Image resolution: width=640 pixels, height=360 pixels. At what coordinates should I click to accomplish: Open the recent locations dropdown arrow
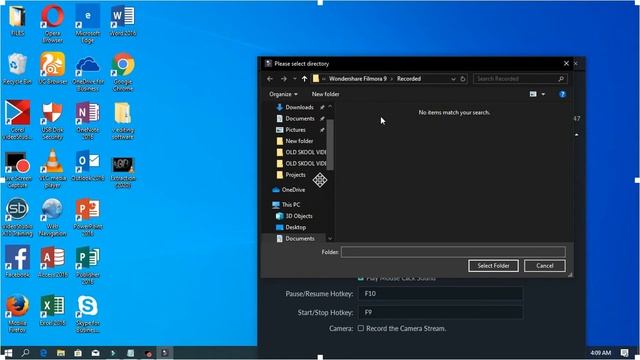pyautogui.click(x=295, y=79)
